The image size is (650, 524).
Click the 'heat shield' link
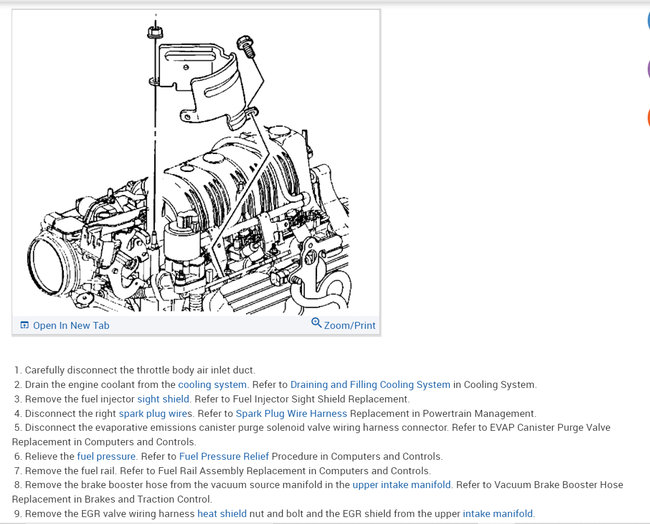222,514
